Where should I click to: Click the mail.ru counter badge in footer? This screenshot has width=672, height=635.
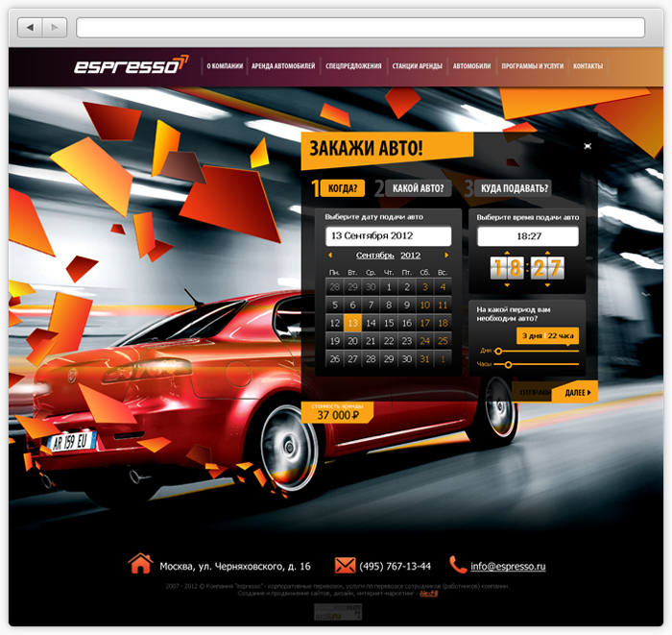[338, 612]
